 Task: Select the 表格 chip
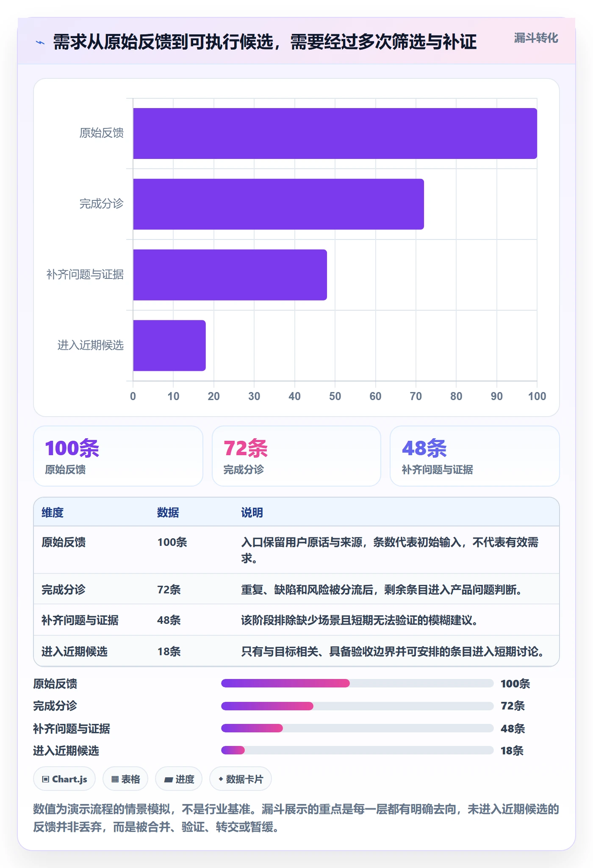pyautogui.click(x=125, y=779)
